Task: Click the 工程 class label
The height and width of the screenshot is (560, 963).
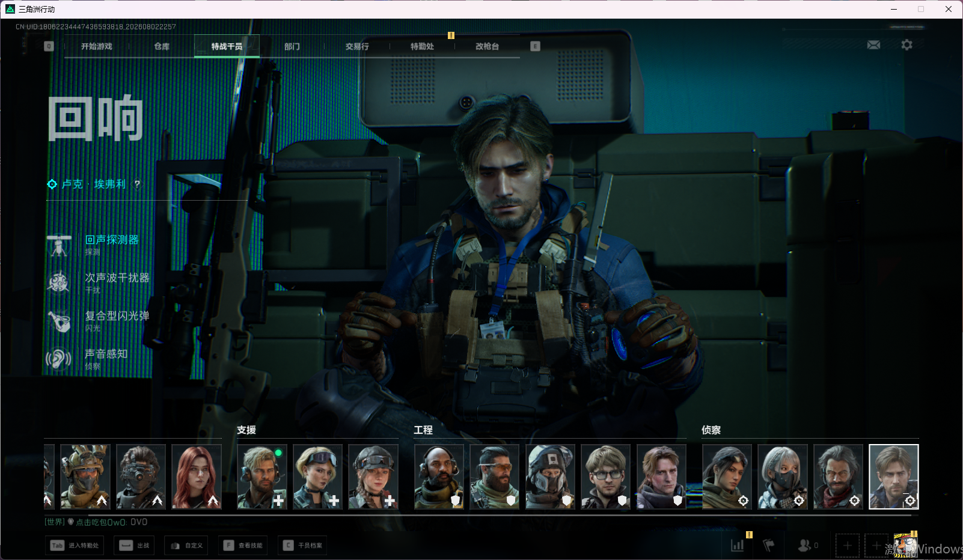Action: [423, 430]
